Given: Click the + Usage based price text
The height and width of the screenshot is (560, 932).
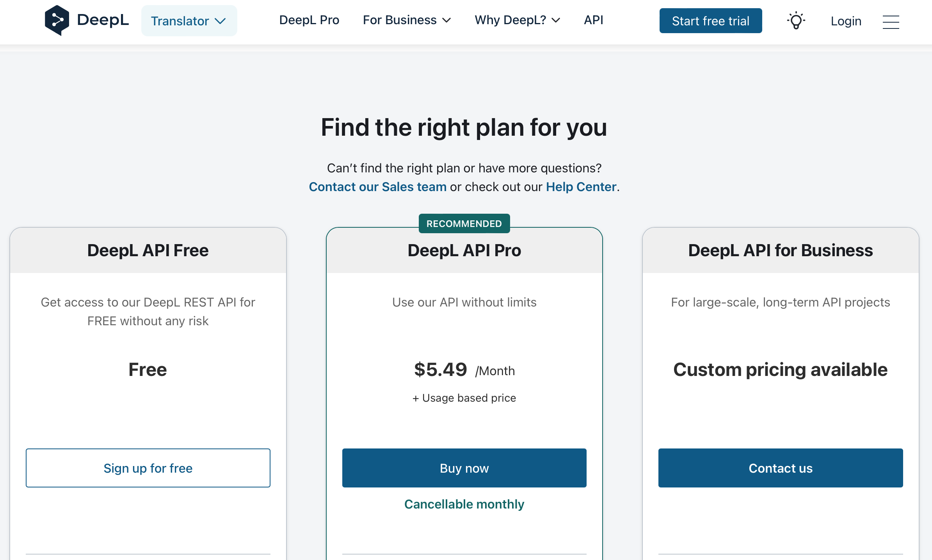Looking at the screenshot, I should click(464, 398).
